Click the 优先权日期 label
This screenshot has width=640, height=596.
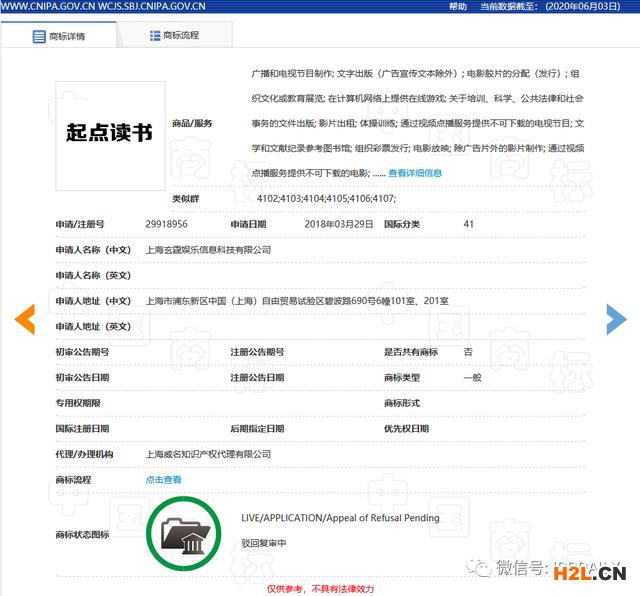[x=406, y=429]
